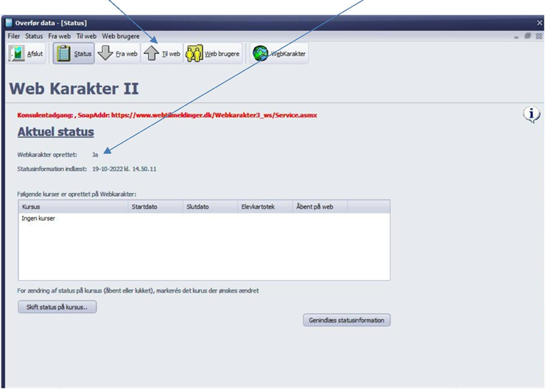Click the '19-10-2022 kl. 14.50.11' timestamp
548x392 pixels.
click(124, 169)
